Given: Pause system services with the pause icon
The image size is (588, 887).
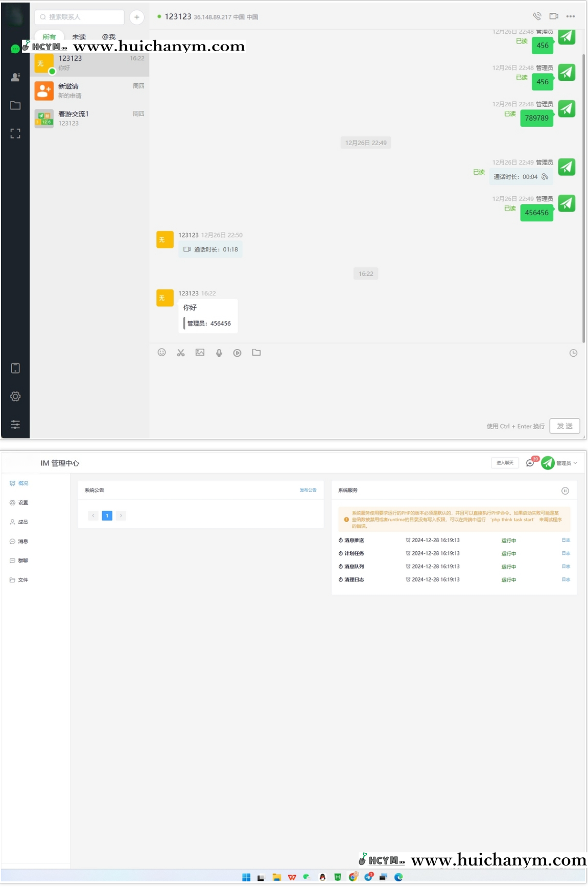Looking at the screenshot, I should (x=565, y=491).
